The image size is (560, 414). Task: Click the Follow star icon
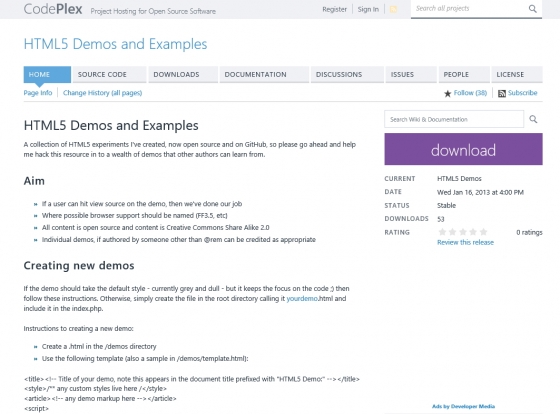[x=448, y=94]
